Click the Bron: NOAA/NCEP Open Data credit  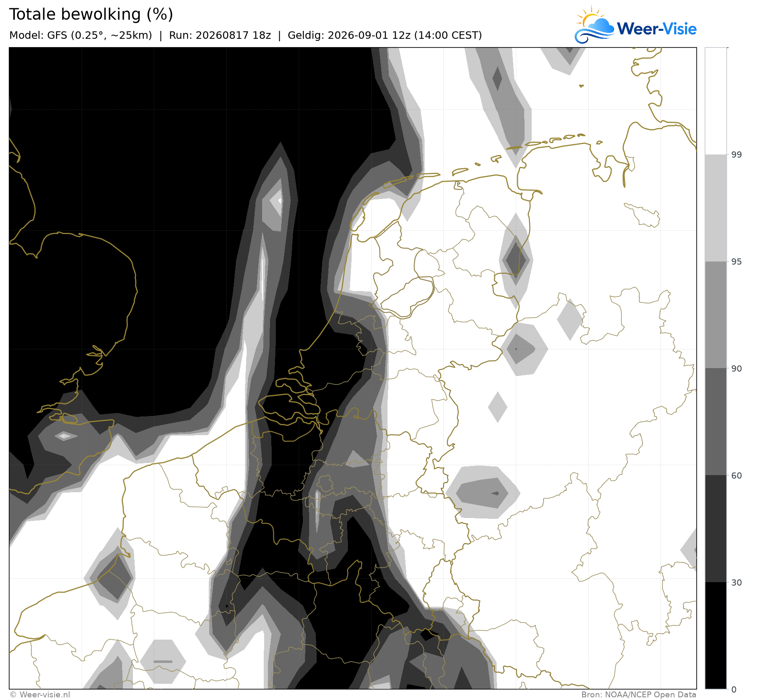[639, 695]
